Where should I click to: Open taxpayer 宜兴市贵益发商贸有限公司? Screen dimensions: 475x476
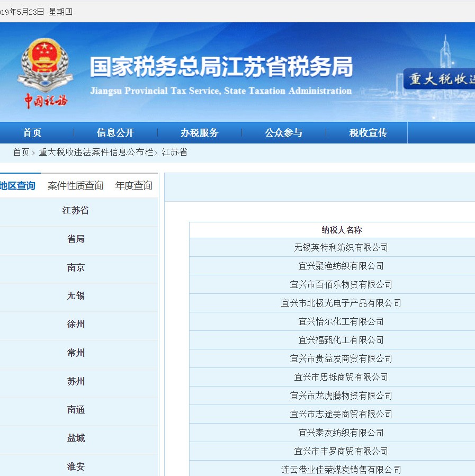341,358
